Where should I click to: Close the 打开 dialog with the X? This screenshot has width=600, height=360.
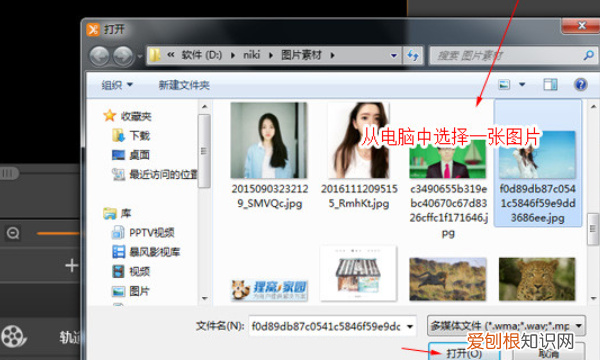pyautogui.click(x=582, y=26)
